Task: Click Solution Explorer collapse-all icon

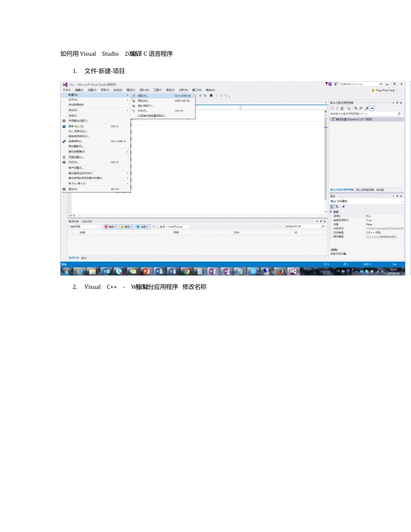Action: [x=361, y=108]
